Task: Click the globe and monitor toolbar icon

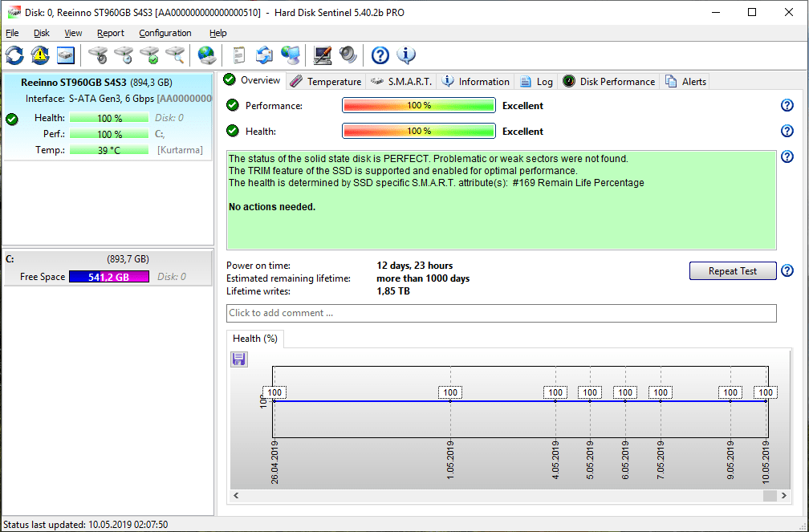Action: pyautogui.click(x=291, y=55)
